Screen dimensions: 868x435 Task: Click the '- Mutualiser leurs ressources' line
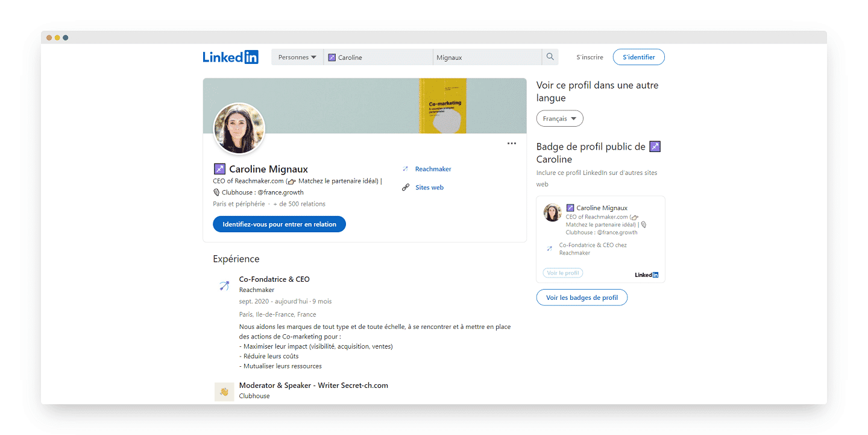[x=280, y=366]
